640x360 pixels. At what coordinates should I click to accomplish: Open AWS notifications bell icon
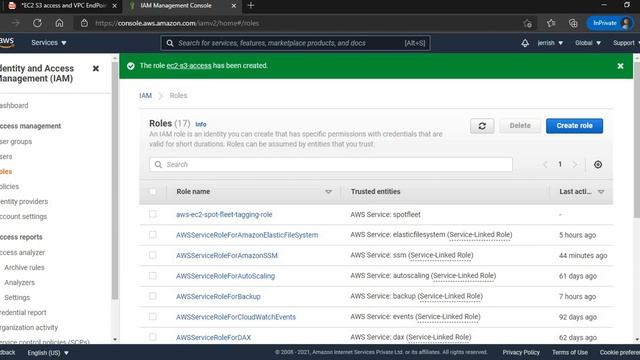coord(525,43)
